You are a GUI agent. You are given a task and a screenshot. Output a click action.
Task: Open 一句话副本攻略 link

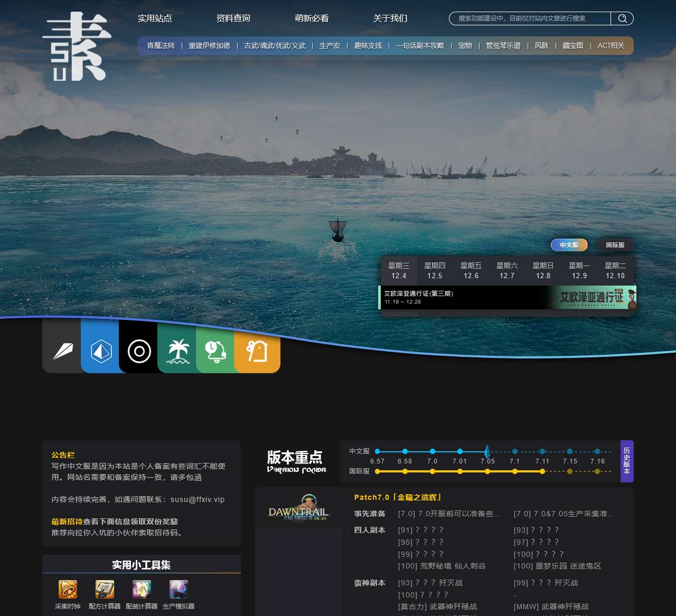click(x=420, y=46)
